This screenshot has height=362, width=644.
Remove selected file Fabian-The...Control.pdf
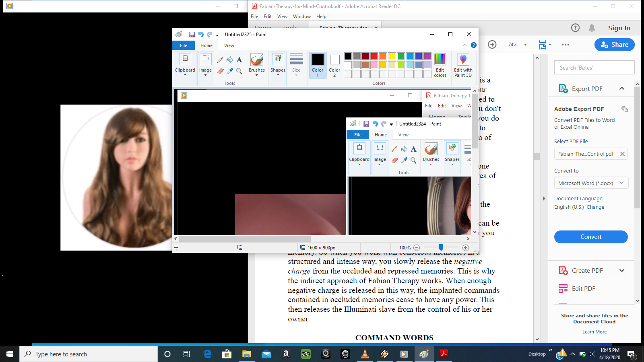point(622,154)
